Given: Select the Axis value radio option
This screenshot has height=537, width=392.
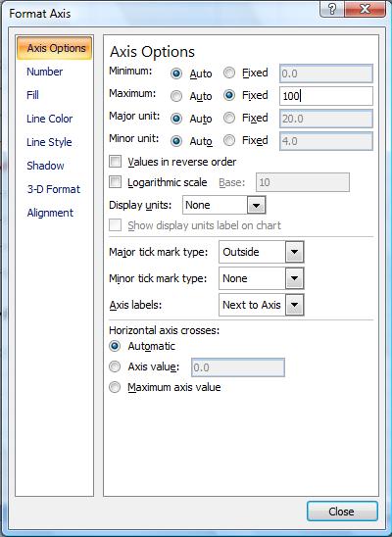Looking at the screenshot, I should [x=115, y=367].
